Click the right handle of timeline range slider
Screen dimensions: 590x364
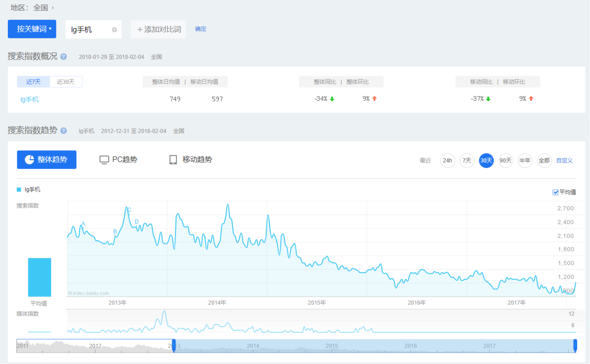[x=575, y=345]
